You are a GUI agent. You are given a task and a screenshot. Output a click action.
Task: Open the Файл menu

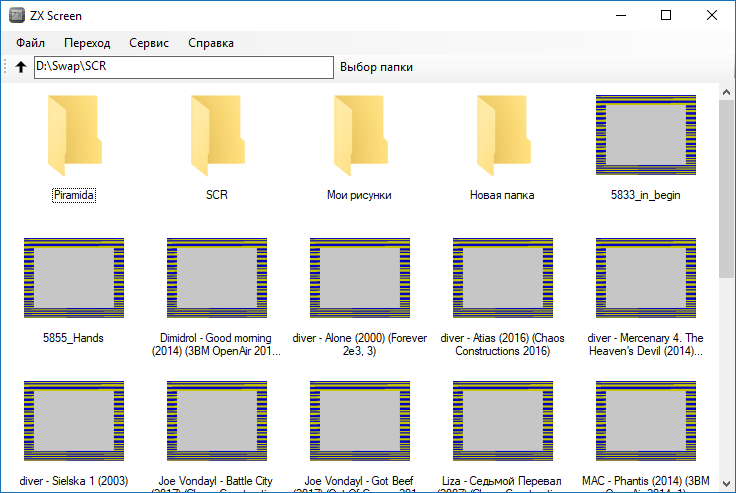coord(31,43)
